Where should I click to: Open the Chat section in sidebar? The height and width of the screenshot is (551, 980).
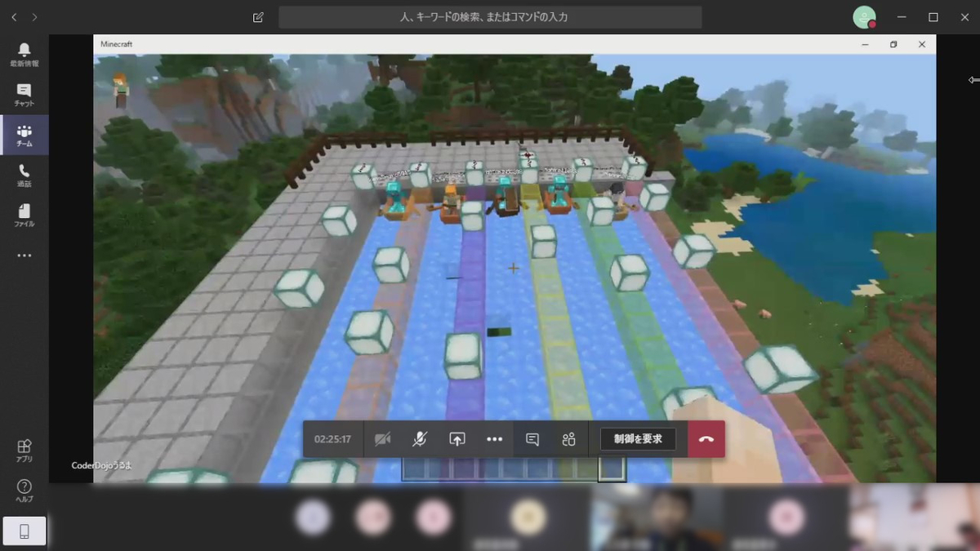24,95
